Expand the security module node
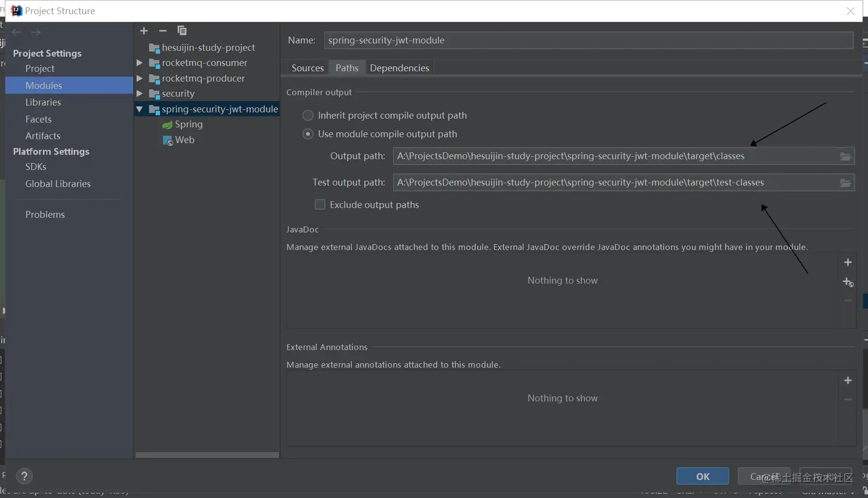 point(139,93)
